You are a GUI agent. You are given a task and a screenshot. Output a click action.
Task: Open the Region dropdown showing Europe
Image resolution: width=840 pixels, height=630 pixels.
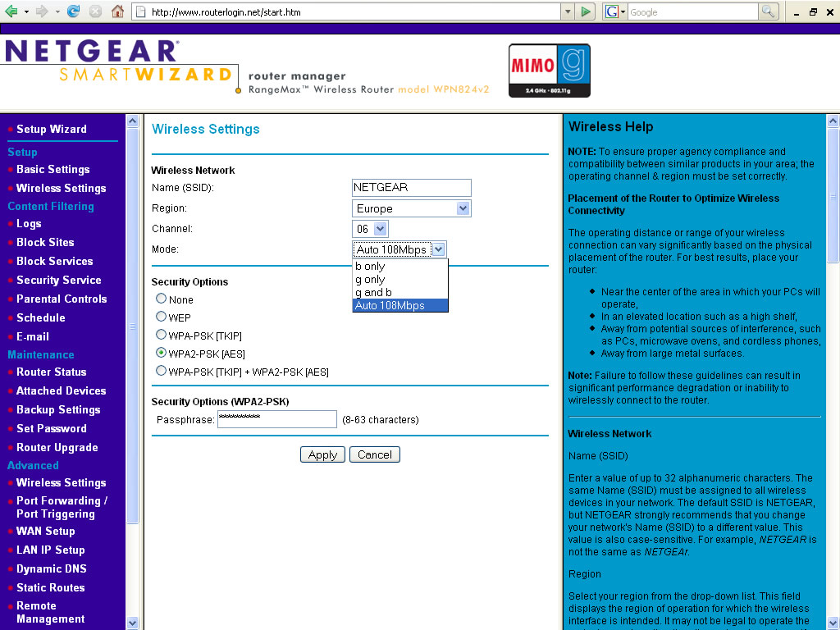click(x=412, y=208)
